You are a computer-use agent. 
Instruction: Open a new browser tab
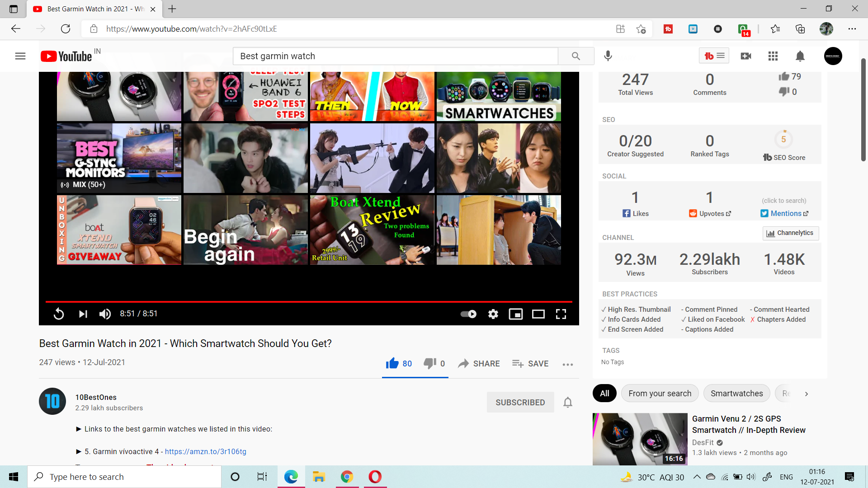click(x=172, y=9)
